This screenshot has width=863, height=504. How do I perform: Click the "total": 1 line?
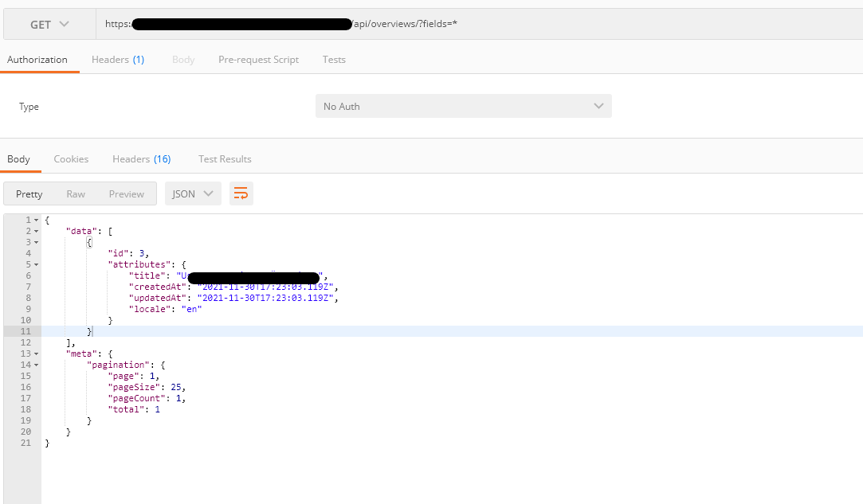[134, 409]
